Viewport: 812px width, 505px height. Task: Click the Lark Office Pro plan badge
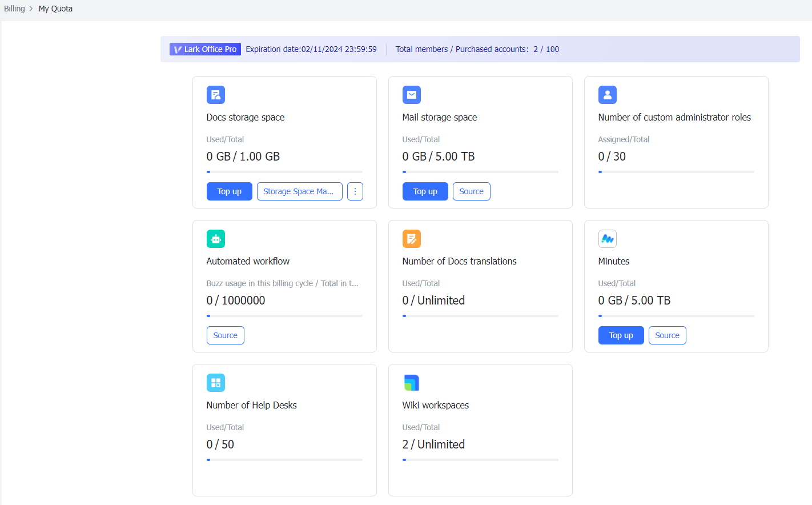click(x=205, y=49)
